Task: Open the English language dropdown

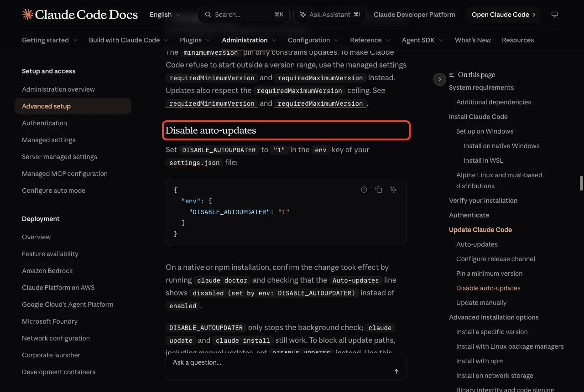Action: pos(165,15)
